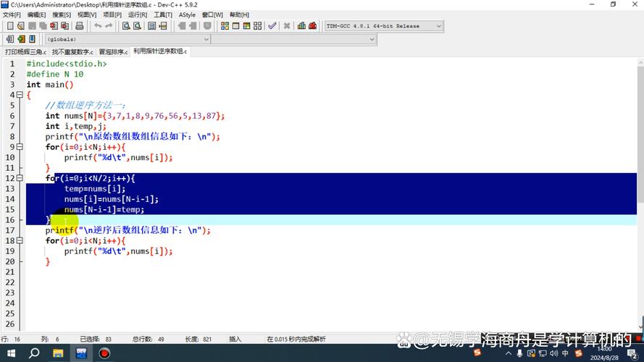Image resolution: width=644 pixels, height=362 pixels.
Task: Toggle the fold marker at line 18
Action: pos(21,241)
